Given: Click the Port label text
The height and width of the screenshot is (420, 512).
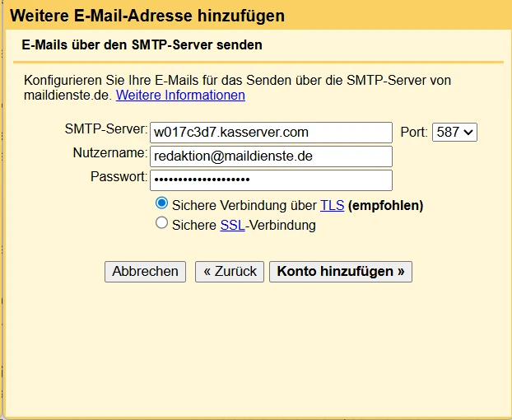Looking at the screenshot, I should pos(413,132).
